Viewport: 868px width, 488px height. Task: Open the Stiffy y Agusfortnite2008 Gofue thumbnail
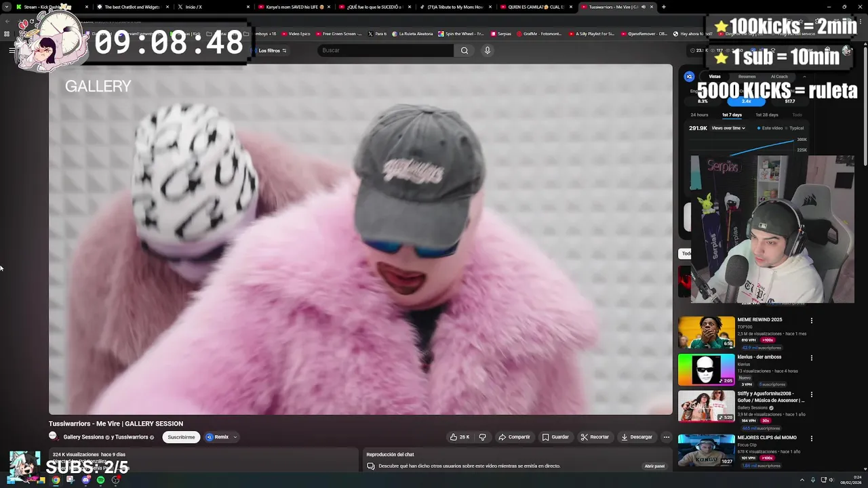(706, 406)
